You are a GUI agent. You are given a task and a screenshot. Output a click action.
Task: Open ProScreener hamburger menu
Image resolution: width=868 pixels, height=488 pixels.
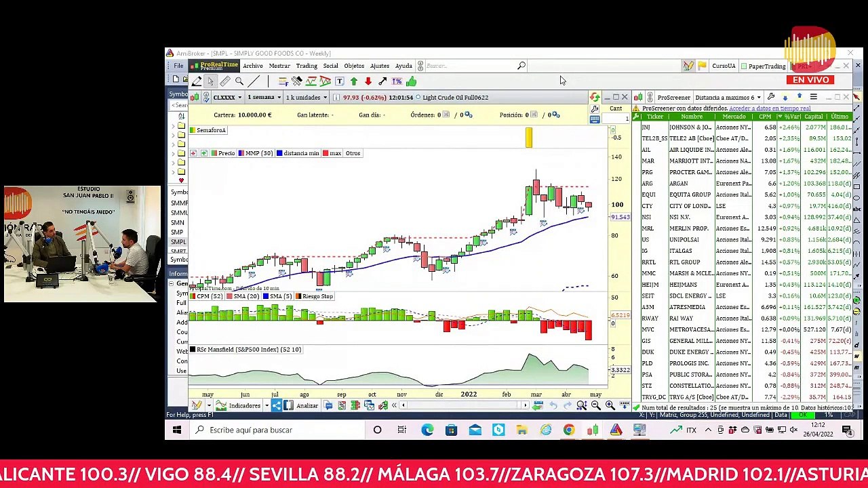pos(814,97)
